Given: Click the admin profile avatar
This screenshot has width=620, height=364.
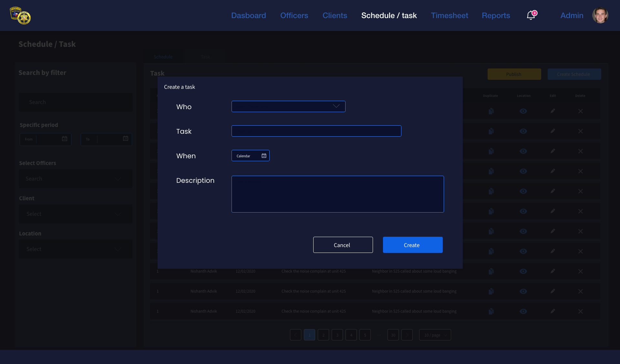Looking at the screenshot, I should [x=600, y=15].
